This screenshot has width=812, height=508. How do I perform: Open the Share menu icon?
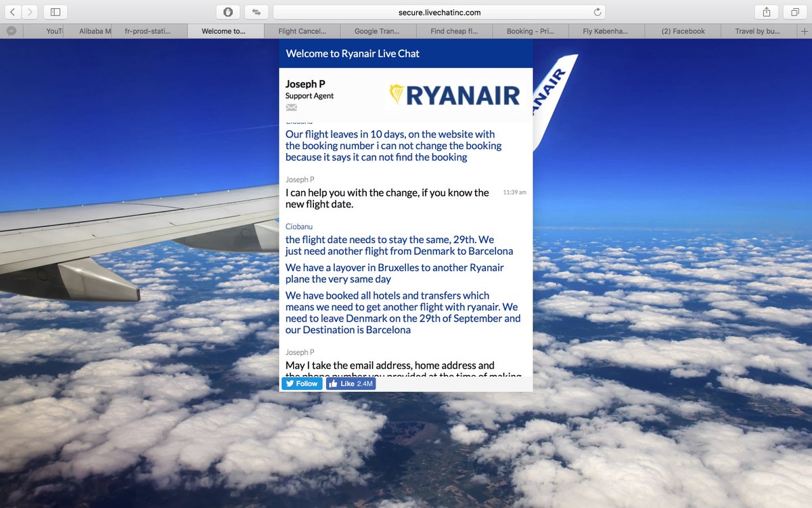[x=766, y=12]
